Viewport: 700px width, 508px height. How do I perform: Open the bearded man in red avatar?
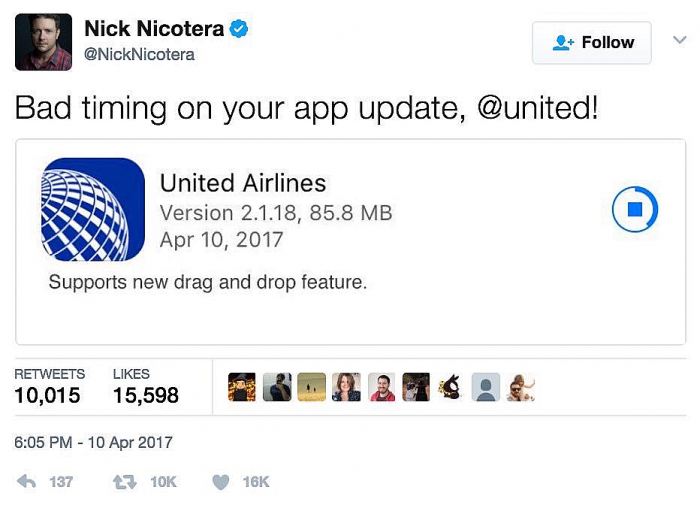coord(381,387)
